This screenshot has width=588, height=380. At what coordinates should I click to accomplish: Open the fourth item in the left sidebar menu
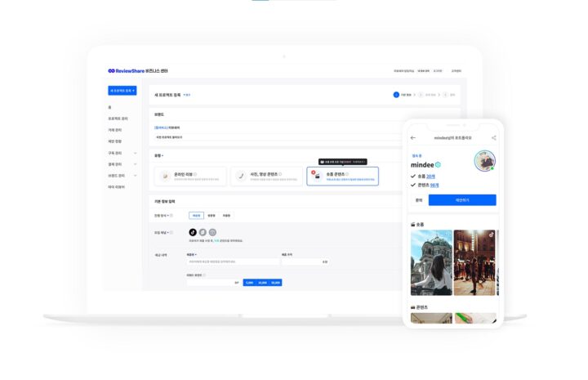point(115,141)
